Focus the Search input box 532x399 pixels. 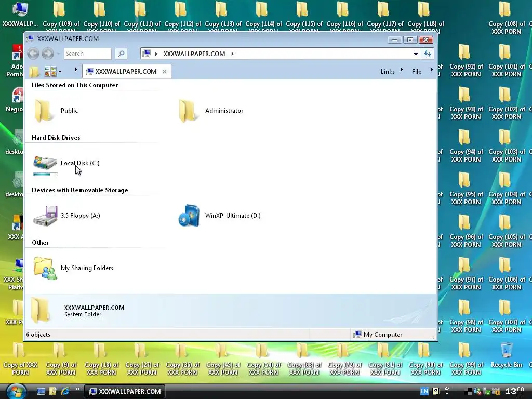point(87,54)
